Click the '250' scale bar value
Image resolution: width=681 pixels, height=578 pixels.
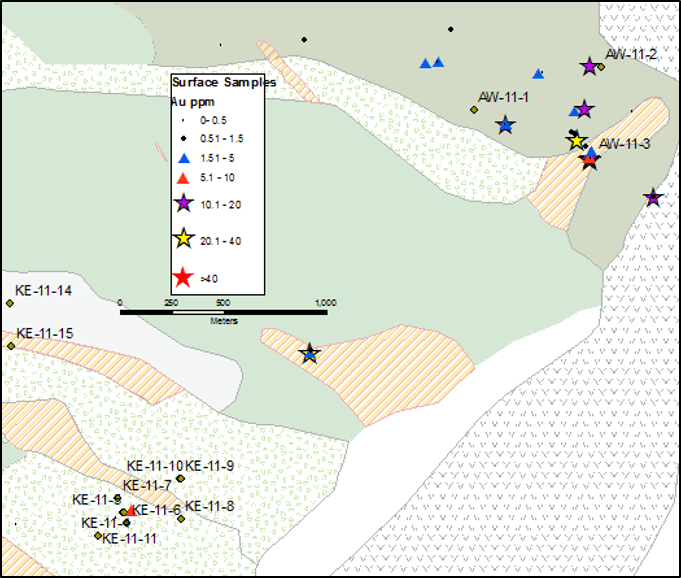pos(171,303)
